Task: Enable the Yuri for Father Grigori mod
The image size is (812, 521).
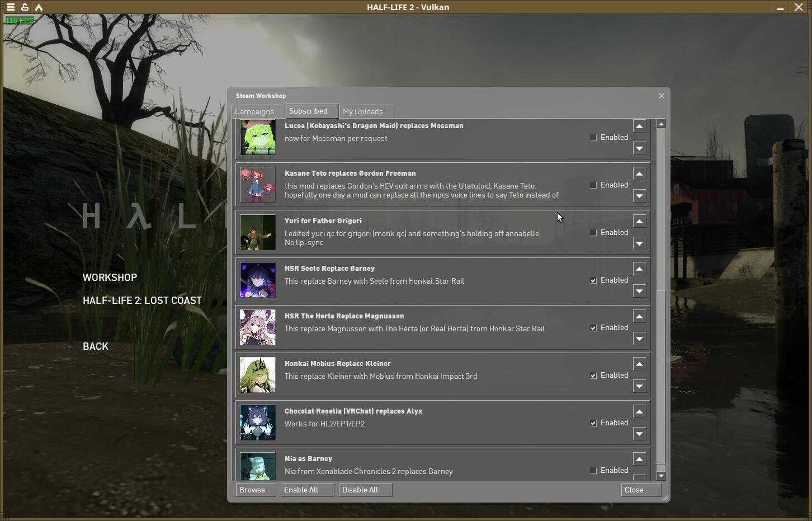Action: pos(593,233)
